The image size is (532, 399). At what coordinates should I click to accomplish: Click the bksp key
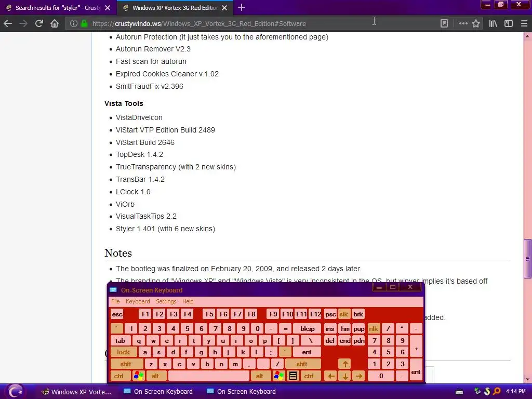click(308, 328)
